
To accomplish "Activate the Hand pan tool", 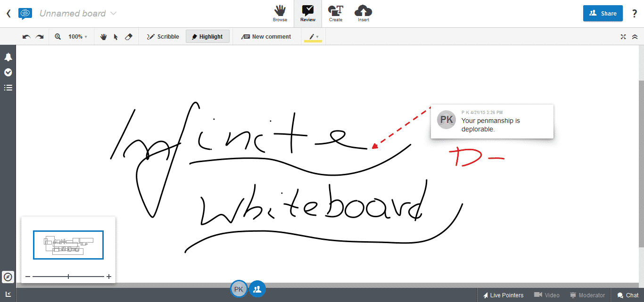I will click(x=103, y=36).
